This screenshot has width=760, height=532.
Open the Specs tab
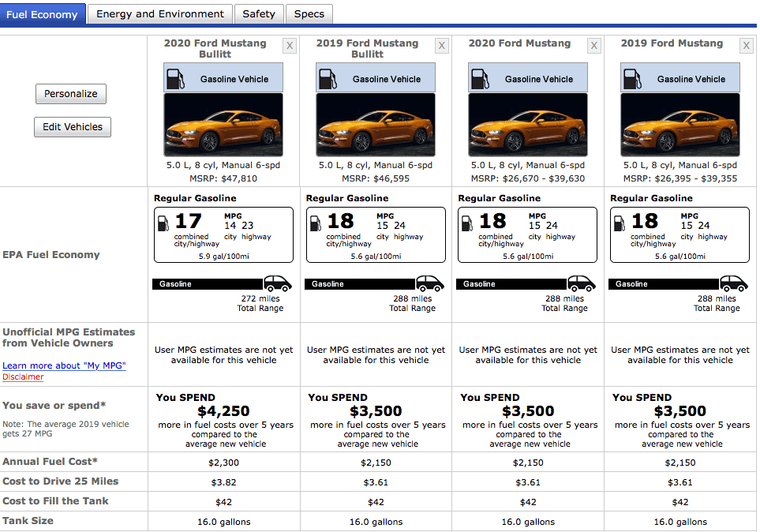[x=309, y=14]
